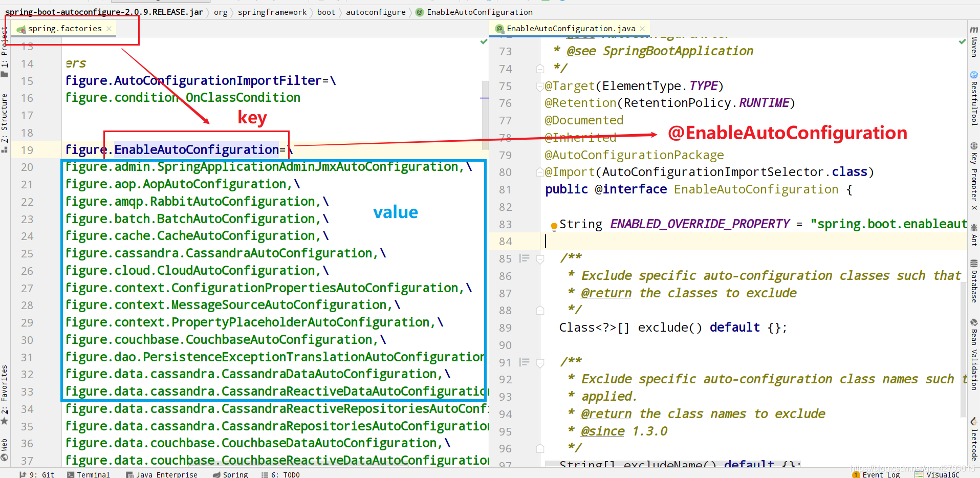Viewport: 980px width, 478px height.
Task: Open the Spring tool window
Action: (x=230, y=474)
